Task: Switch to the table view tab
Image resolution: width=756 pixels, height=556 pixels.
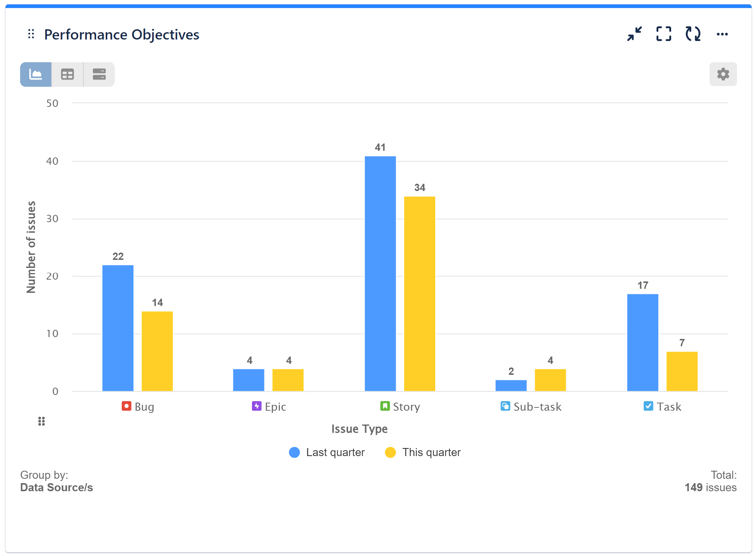Action: [67, 74]
